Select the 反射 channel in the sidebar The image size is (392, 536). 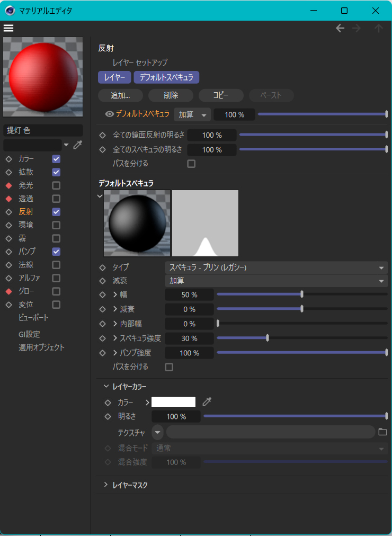25,212
